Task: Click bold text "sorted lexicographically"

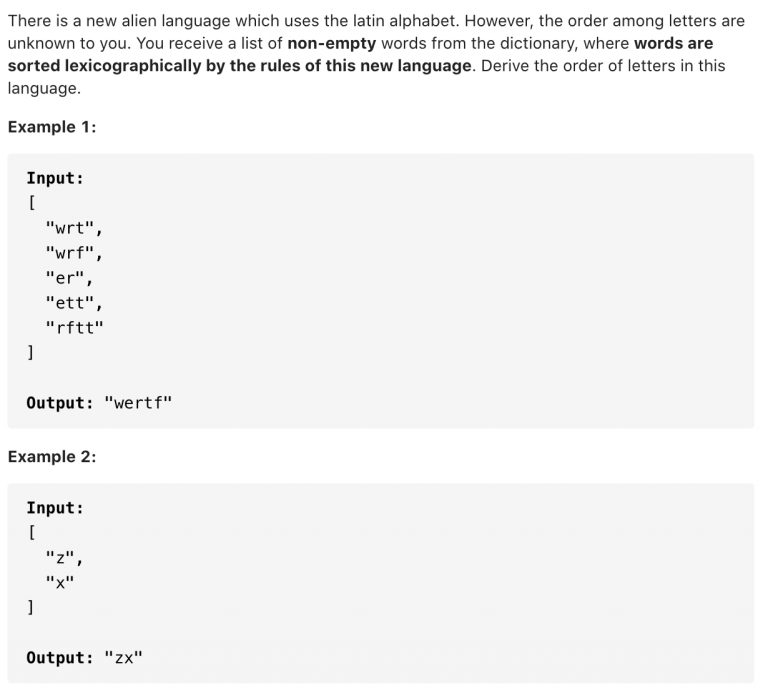Action: pyautogui.click(x=104, y=66)
